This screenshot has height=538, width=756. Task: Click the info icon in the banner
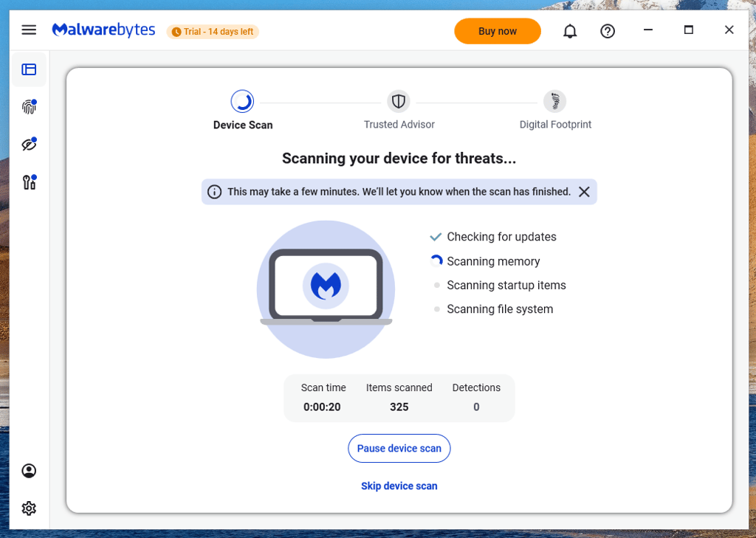215,192
